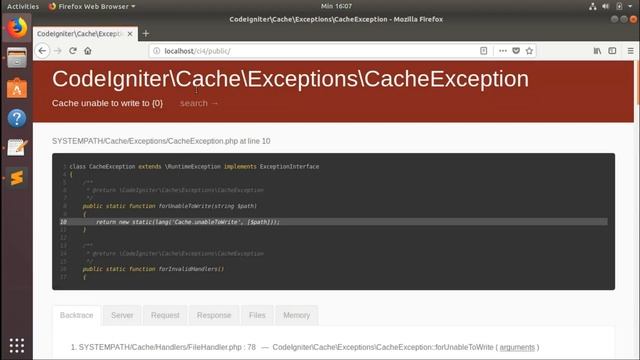Click highlighted code line 10
Viewport: 640px width, 360px height.
point(333,222)
